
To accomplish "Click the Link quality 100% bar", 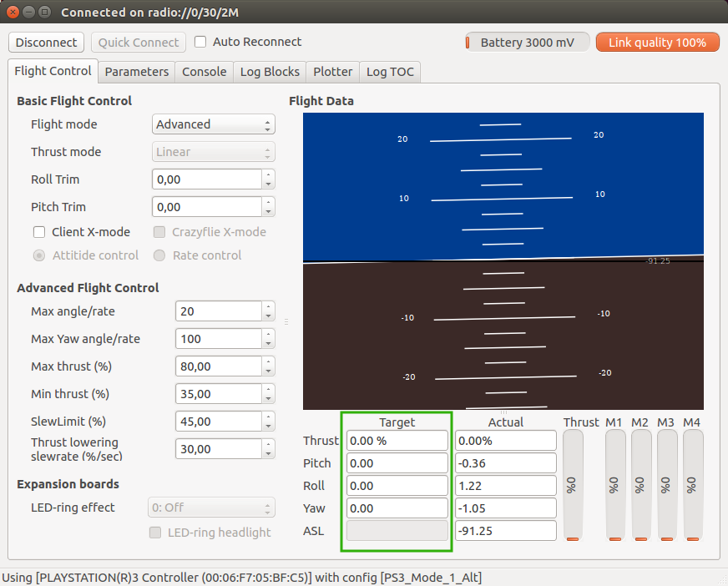I will pos(657,43).
